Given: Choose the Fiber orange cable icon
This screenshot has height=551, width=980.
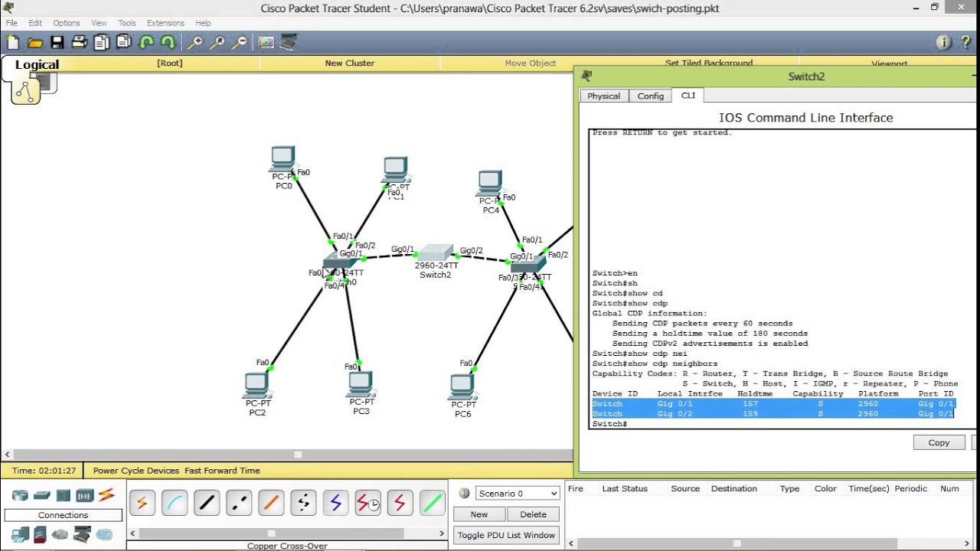Looking at the screenshot, I should coord(271,503).
